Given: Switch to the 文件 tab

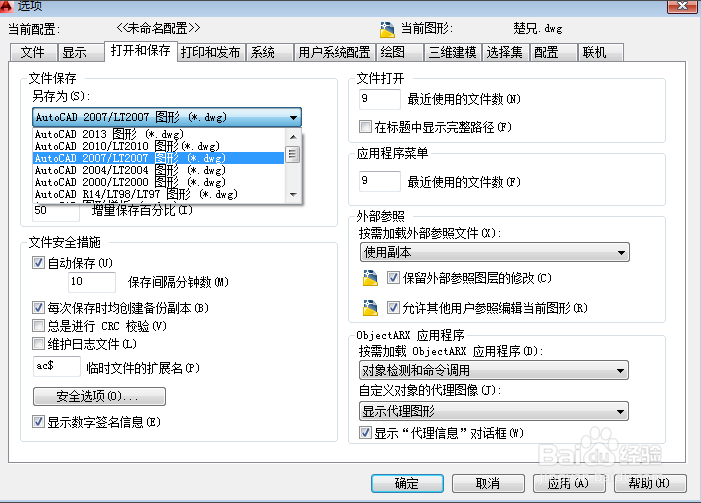Looking at the screenshot, I should click(34, 52).
